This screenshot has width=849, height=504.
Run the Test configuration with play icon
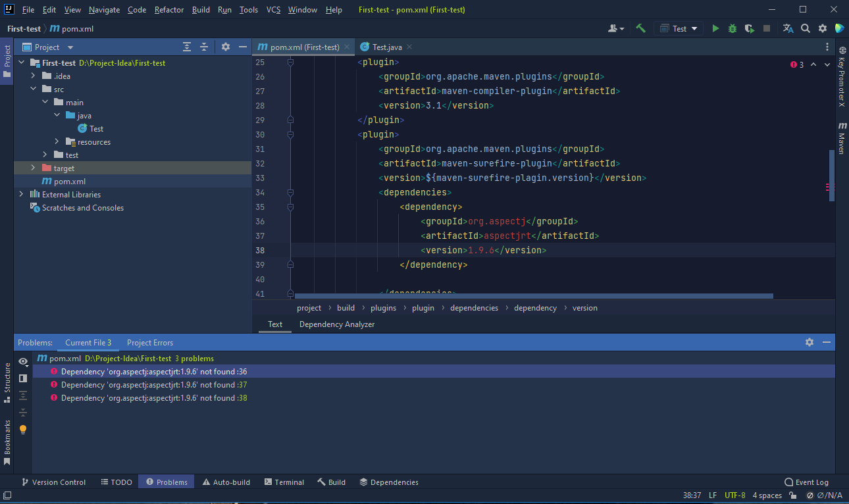coord(715,29)
